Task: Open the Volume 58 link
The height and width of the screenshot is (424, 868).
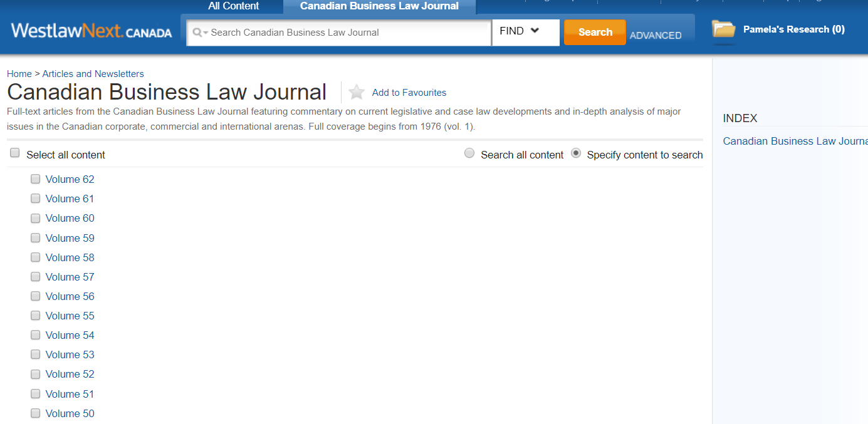Action: 70,257
